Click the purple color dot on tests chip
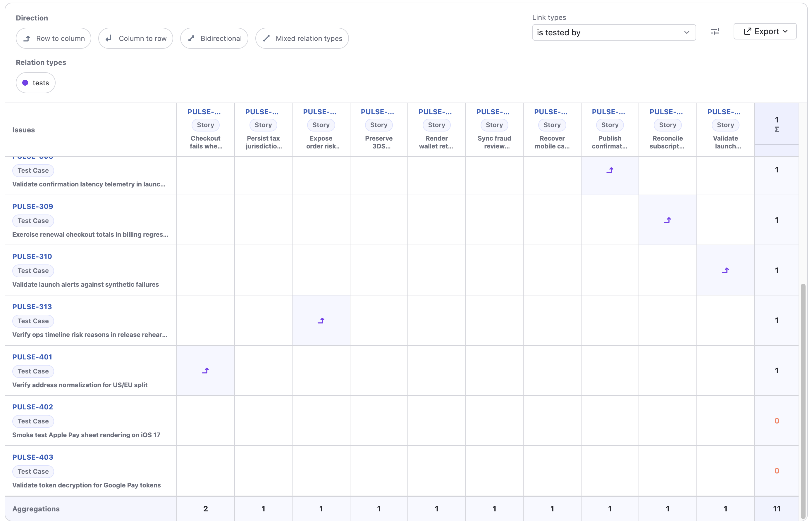 click(25, 82)
